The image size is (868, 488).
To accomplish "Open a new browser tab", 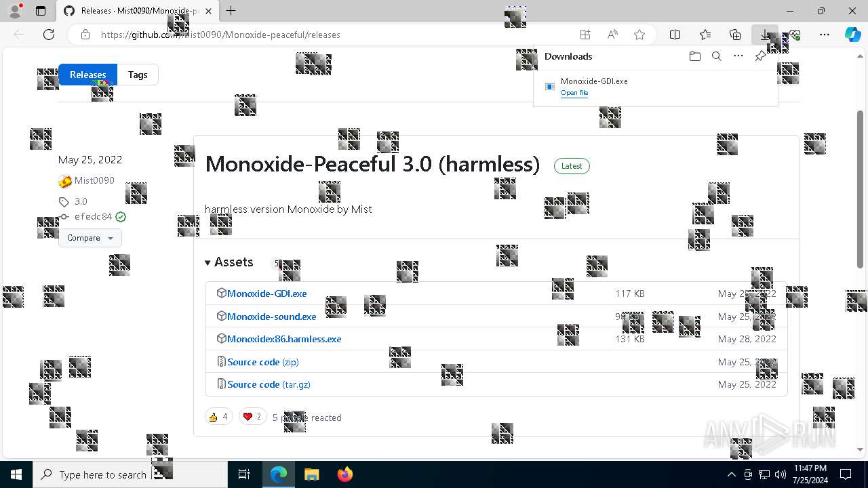I will 231,11.
